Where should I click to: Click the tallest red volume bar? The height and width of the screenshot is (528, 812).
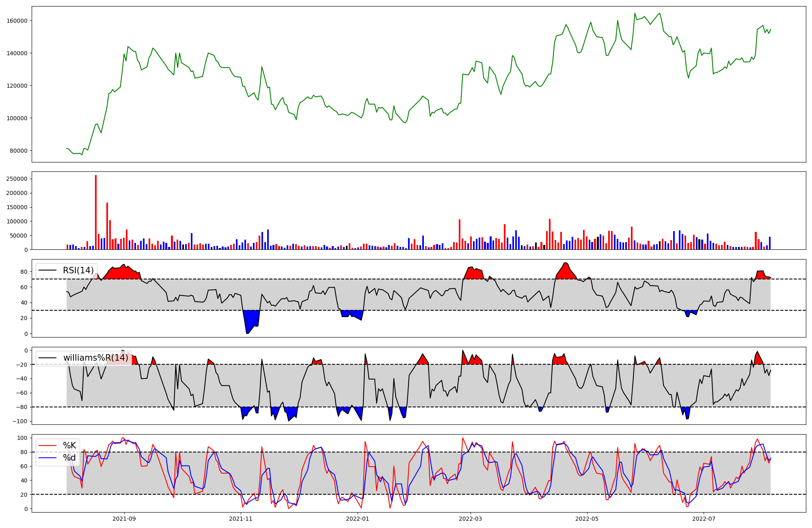coord(96,211)
